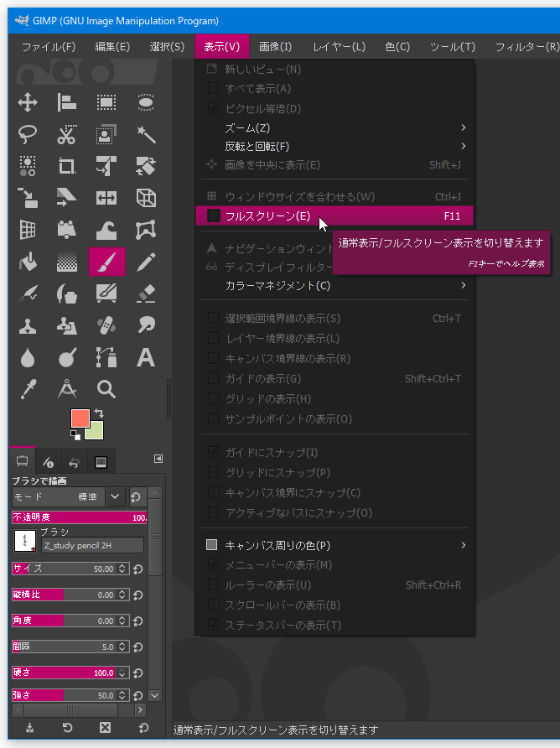Select the Color Picker eyedropper tool
The image size is (560, 748).
click(x=28, y=389)
